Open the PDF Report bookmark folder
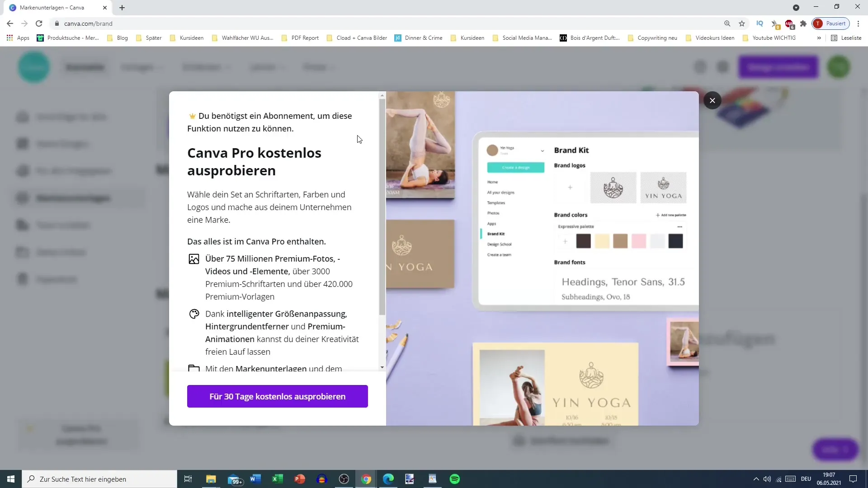This screenshot has height=488, width=868. click(300, 38)
